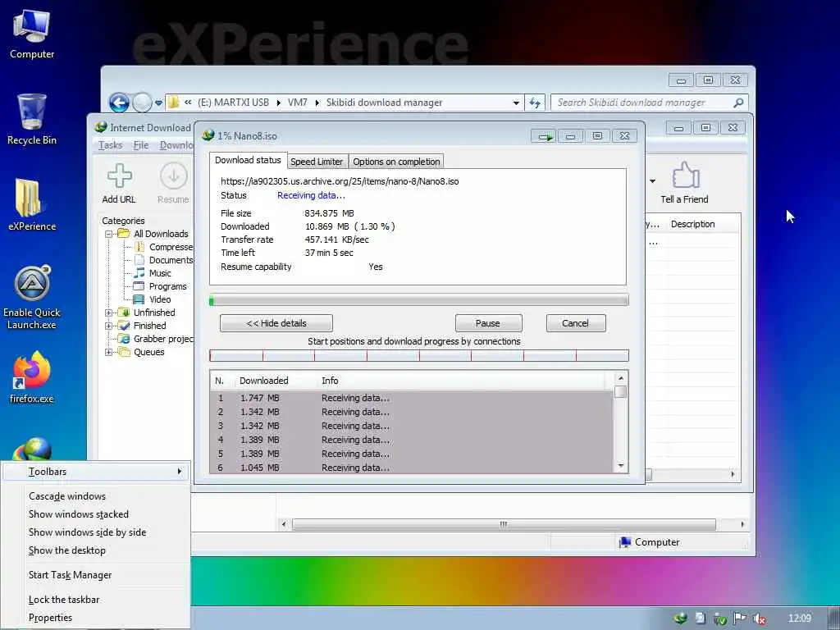This screenshot has width=840, height=630.
Task: Open the Recycle Bin
Action: [32, 119]
